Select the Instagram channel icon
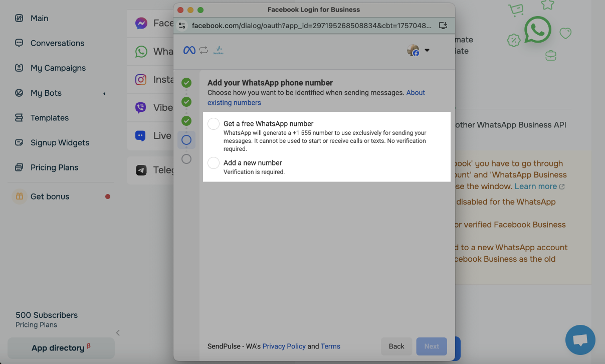 tap(141, 80)
